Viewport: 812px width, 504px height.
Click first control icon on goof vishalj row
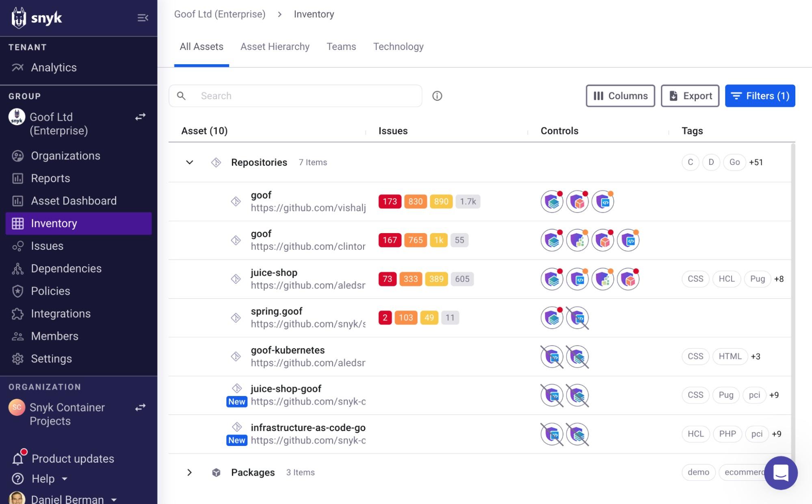552,201
